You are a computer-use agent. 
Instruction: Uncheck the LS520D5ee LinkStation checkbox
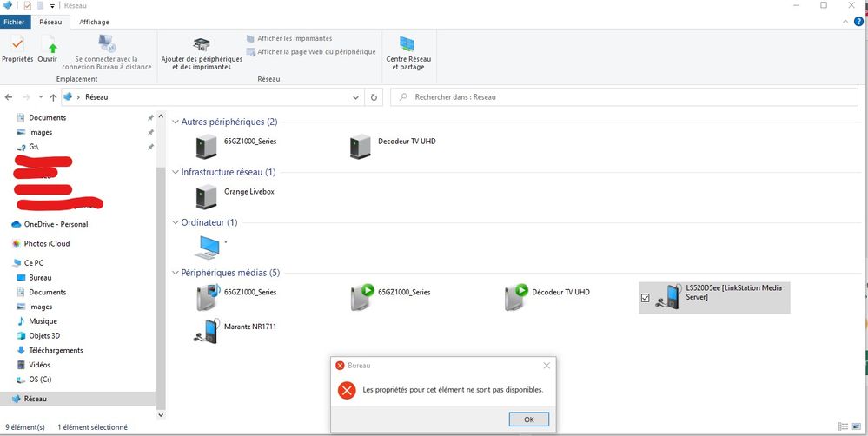pos(645,298)
